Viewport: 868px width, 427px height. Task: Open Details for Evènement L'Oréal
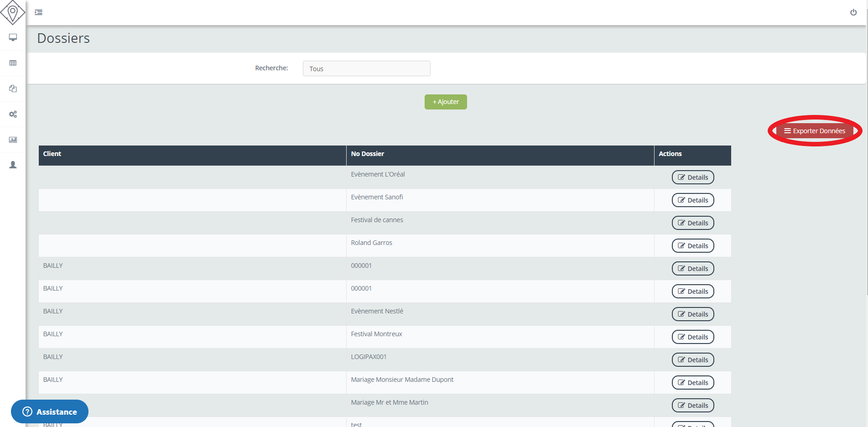[692, 177]
